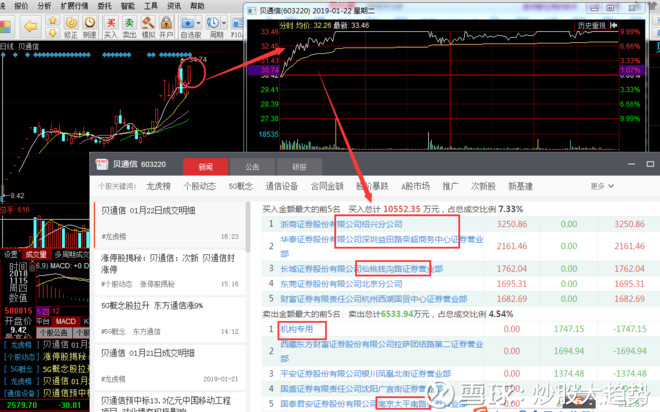Click the 周期 clock icon
This screenshot has width=660, height=412.
point(213,23)
